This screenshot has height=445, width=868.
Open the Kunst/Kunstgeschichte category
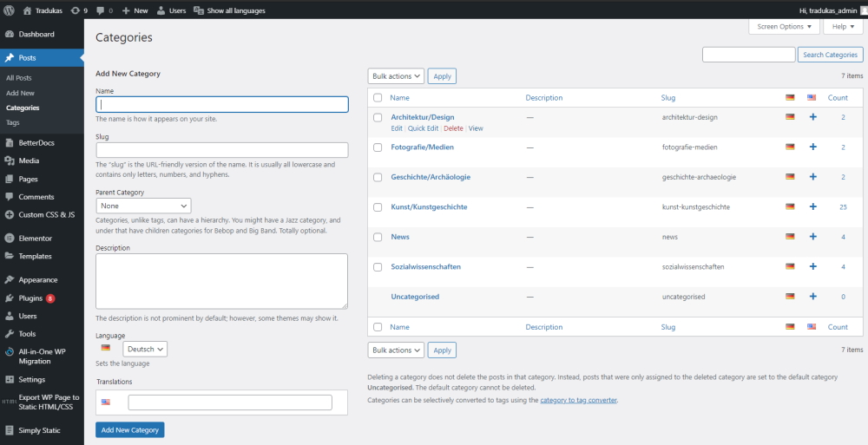coord(429,206)
